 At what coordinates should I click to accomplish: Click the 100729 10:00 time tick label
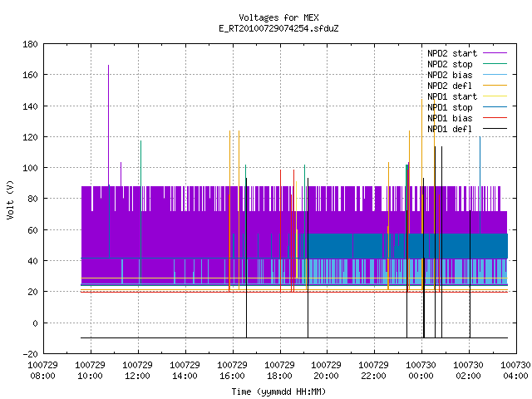tap(91, 371)
